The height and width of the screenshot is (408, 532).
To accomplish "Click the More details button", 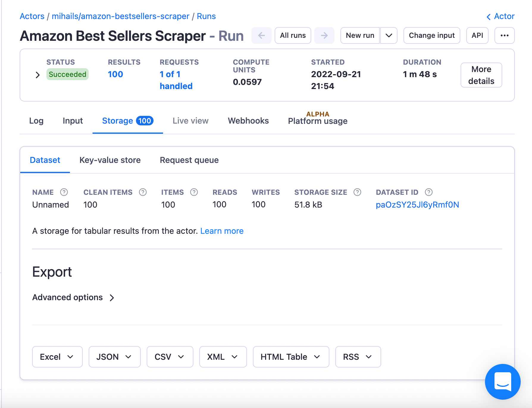I will click(481, 75).
